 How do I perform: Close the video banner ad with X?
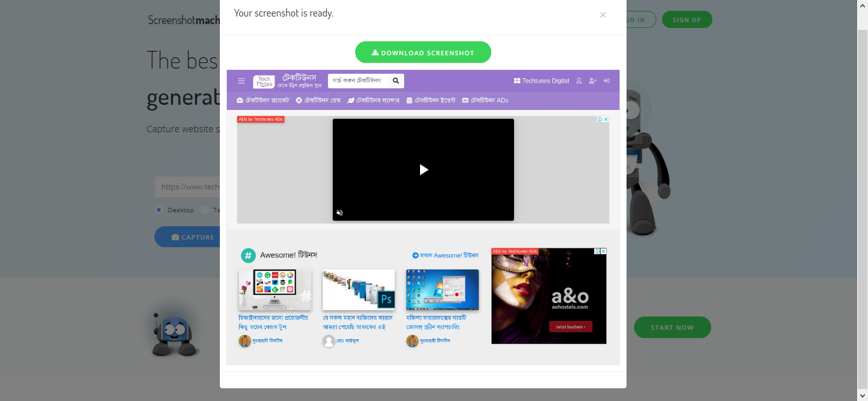pos(606,119)
